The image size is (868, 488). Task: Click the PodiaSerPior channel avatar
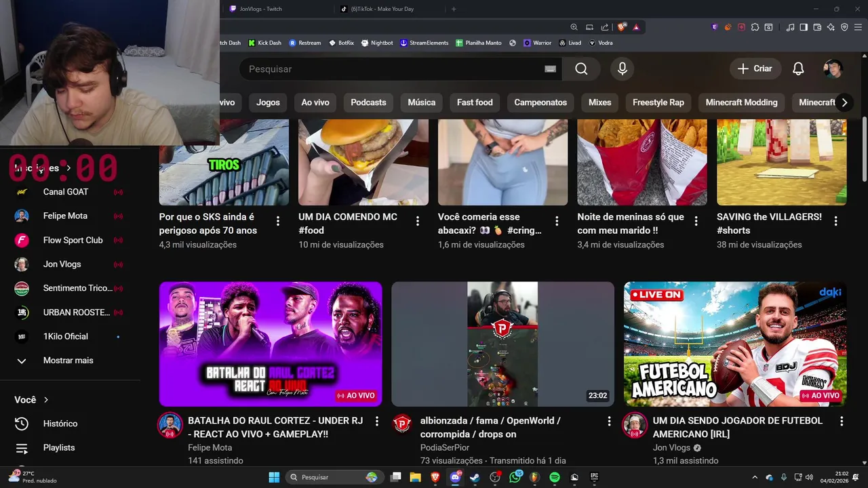(402, 424)
